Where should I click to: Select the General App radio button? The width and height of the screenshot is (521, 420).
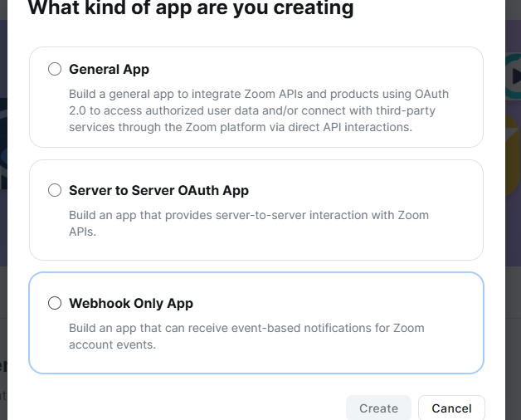(x=55, y=69)
